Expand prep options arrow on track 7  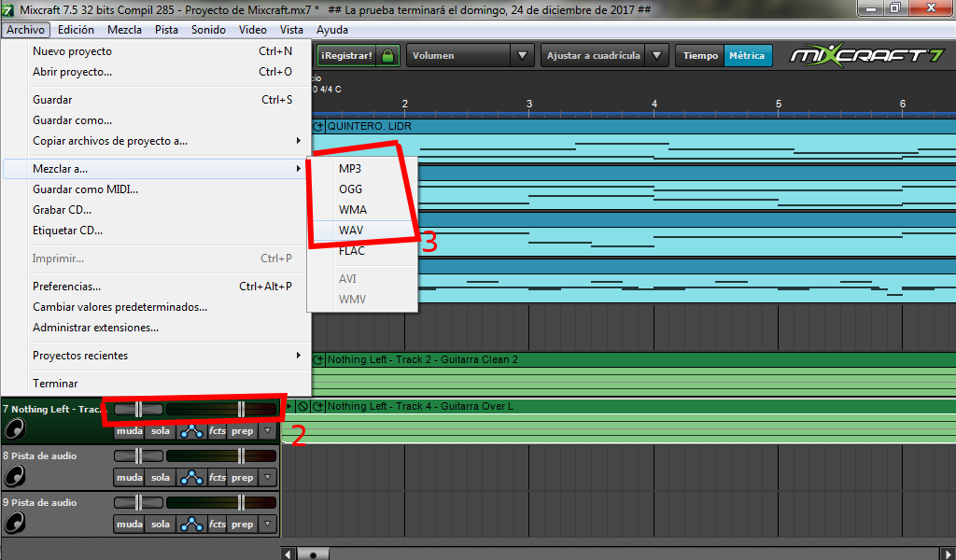[x=267, y=431]
